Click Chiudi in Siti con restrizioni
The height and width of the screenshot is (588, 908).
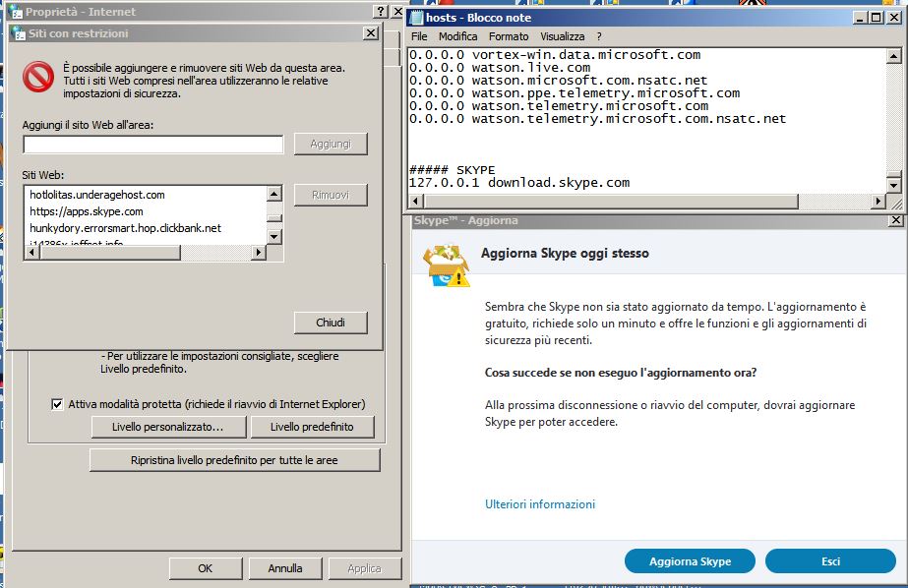click(331, 323)
